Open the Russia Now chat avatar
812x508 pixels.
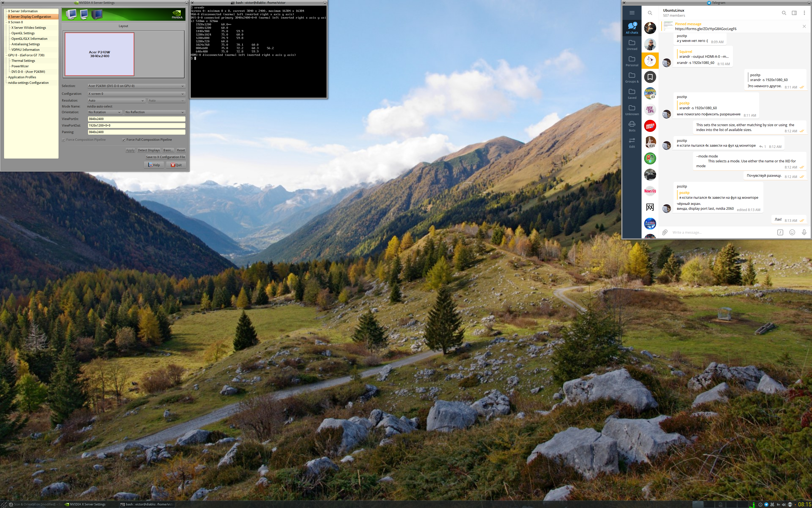click(x=650, y=126)
